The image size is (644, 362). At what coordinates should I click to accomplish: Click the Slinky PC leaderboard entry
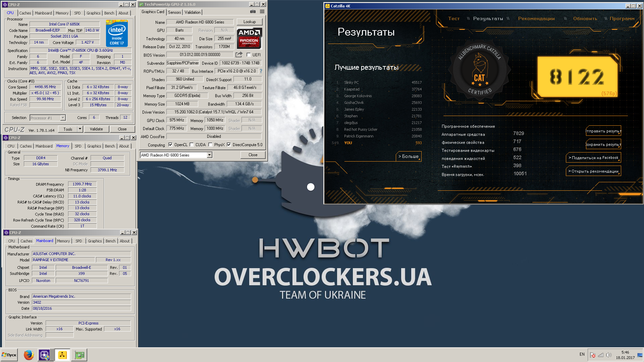point(379,82)
